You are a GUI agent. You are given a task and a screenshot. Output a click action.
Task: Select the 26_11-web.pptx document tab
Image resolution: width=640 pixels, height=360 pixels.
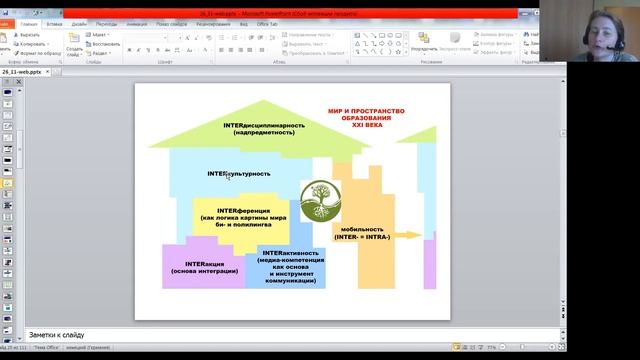coord(22,72)
